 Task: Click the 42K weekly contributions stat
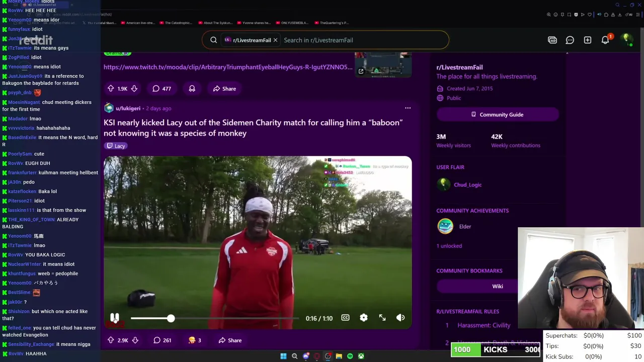515,140
